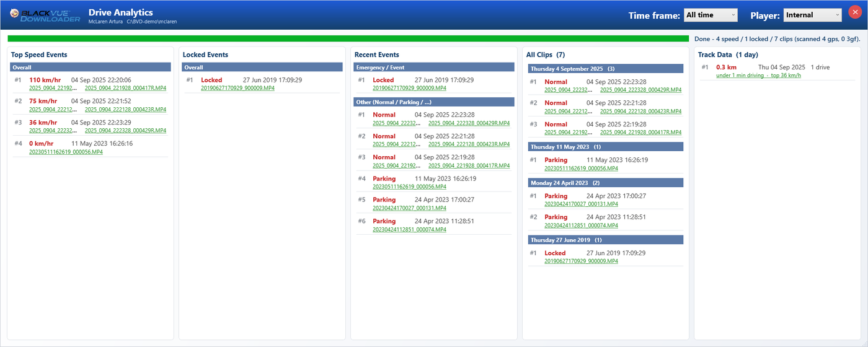Open 2025_0904_222128_000423R.MP4 in Recent Events
This screenshot has height=347, width=868.
(469, 144)
